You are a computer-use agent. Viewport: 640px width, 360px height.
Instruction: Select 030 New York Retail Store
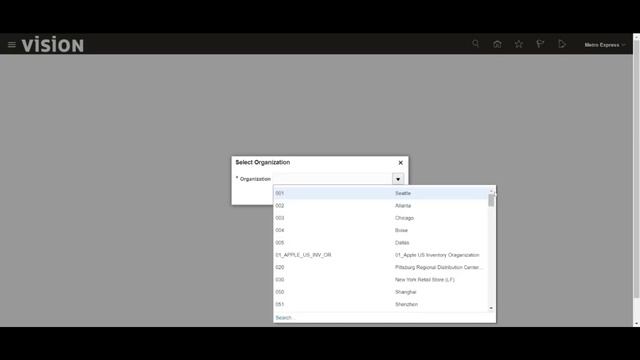point(381,280)
